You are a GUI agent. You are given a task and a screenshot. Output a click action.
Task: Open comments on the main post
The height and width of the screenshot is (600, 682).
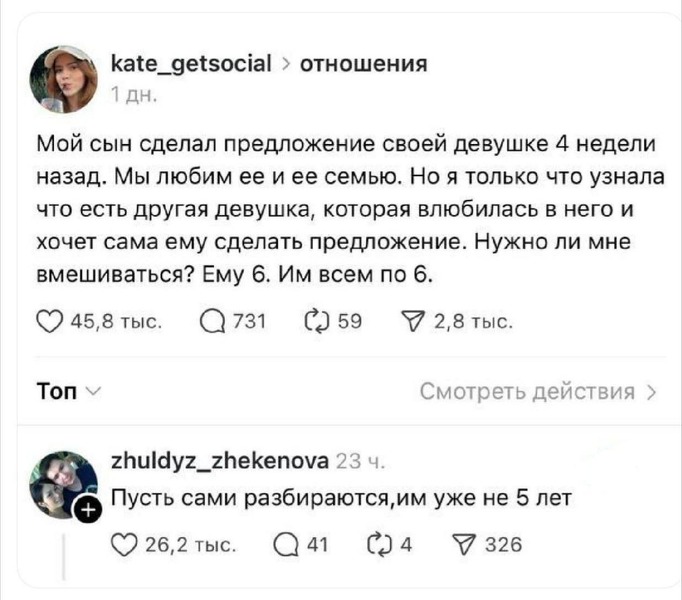tap(211, 321)
